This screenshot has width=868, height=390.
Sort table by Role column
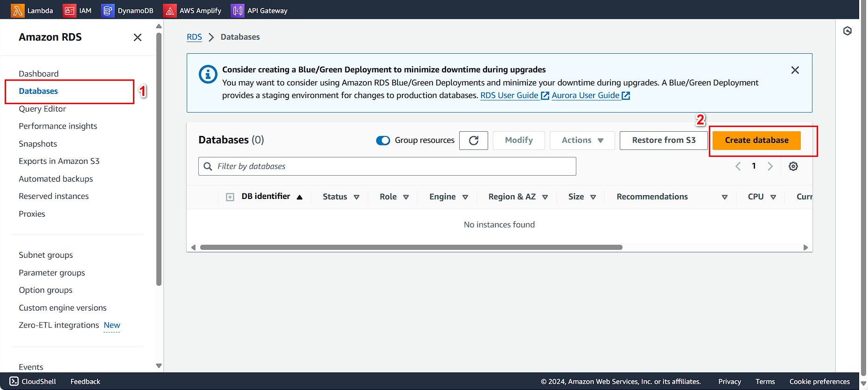coord(406,197)
